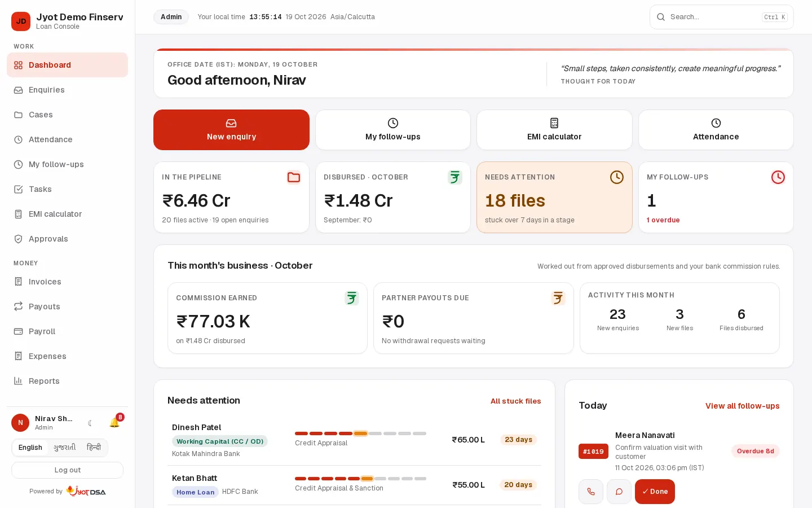The height and width of the screenshot is (508, 812).
Task: Mark Meera Nanavati follow-up Done
Action: tap(655, 492)
